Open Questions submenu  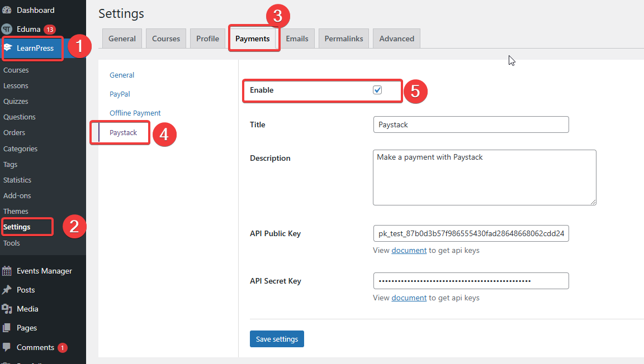20,117
